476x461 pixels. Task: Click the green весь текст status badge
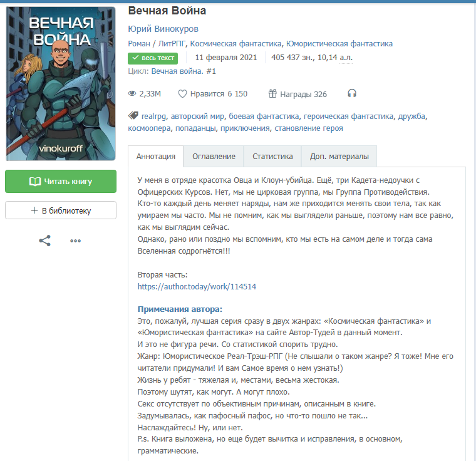pyautogui.click(x=153, y=58)
